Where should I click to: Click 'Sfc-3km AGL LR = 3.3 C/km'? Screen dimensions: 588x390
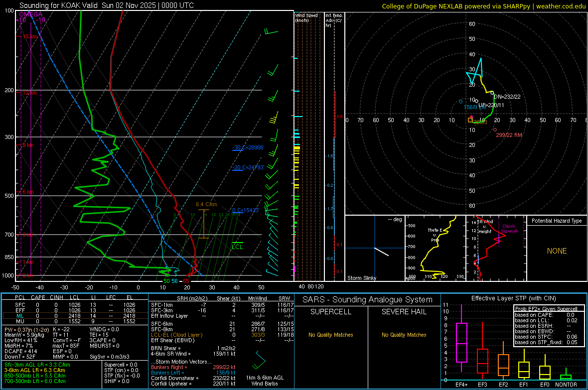[37, 365]
